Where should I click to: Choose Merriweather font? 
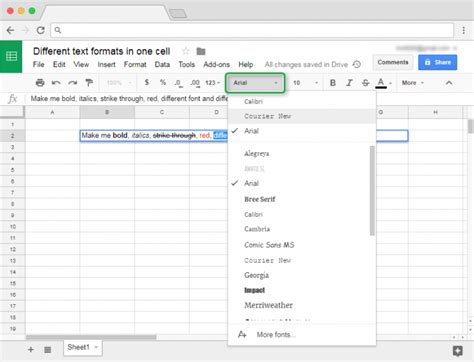[x=299, y=305]
